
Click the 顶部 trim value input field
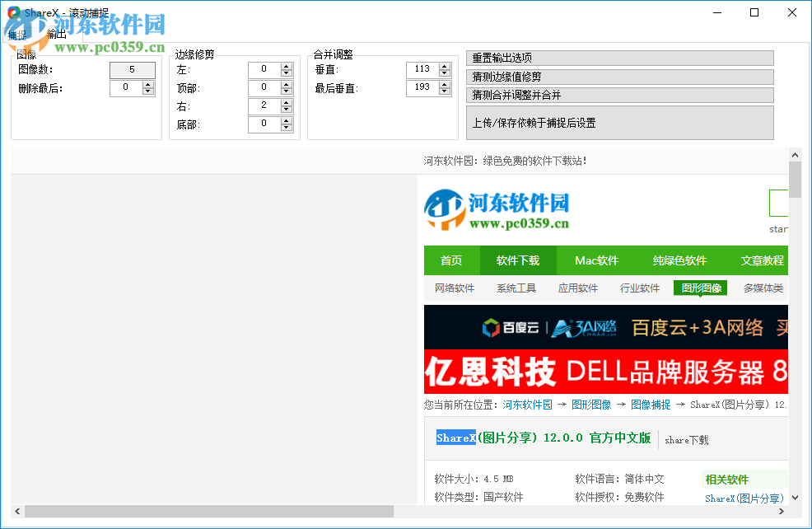[x=264, y=87]
